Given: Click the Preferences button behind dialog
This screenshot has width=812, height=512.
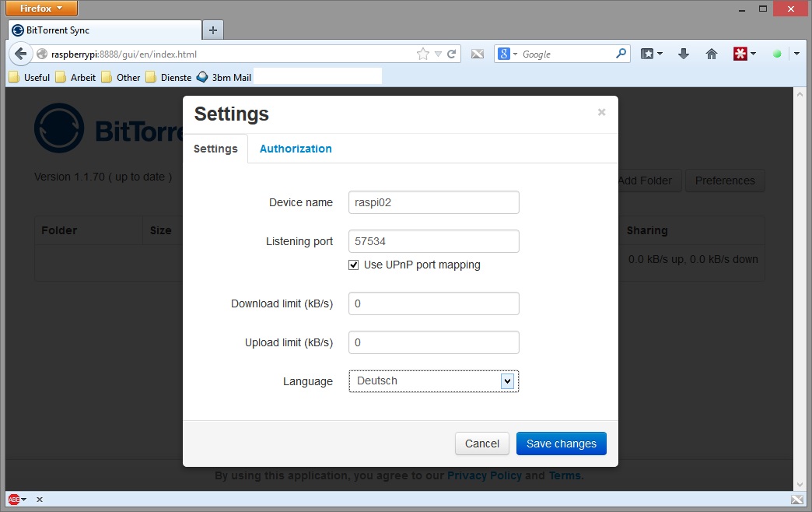Looking at the screenshot, I should [725, 181].
